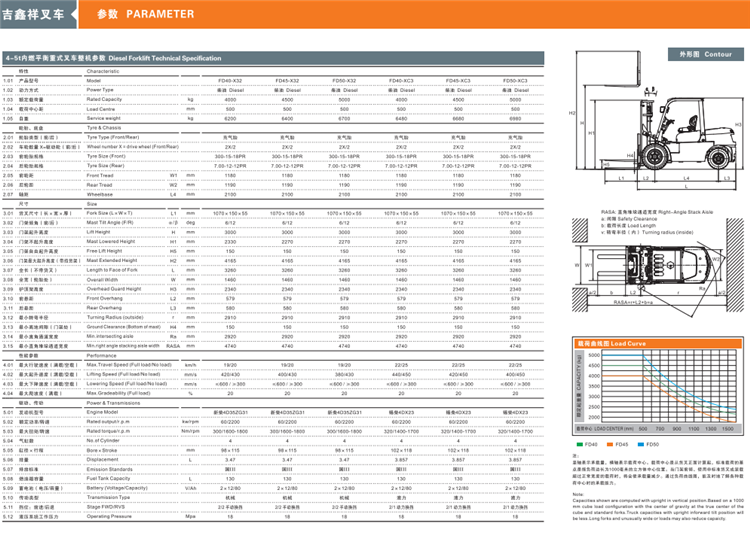Click the FD40-X32 model column header
750x538 pixels.
tap(230, 81)
